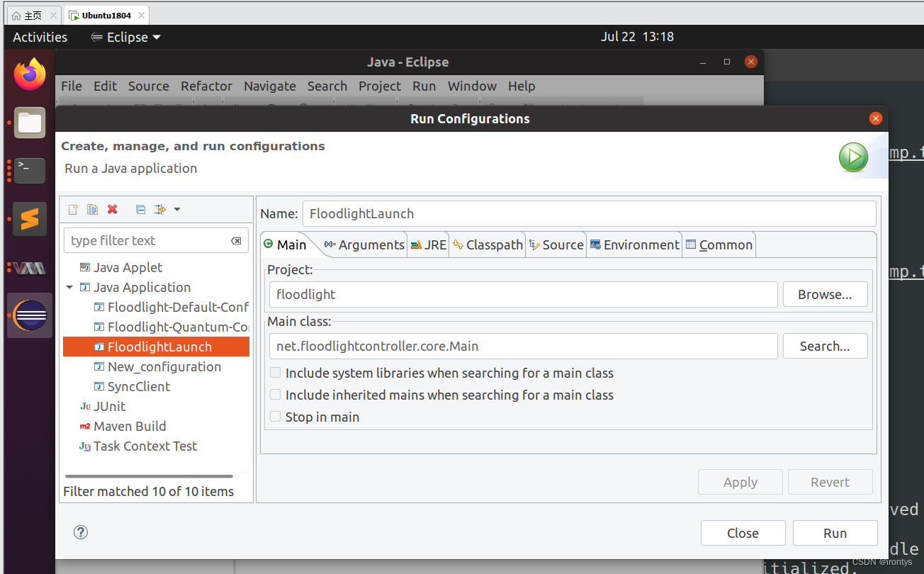Screen dimensions: 924x574
Task: Launch Firefox from the dock
Action: 30,74
